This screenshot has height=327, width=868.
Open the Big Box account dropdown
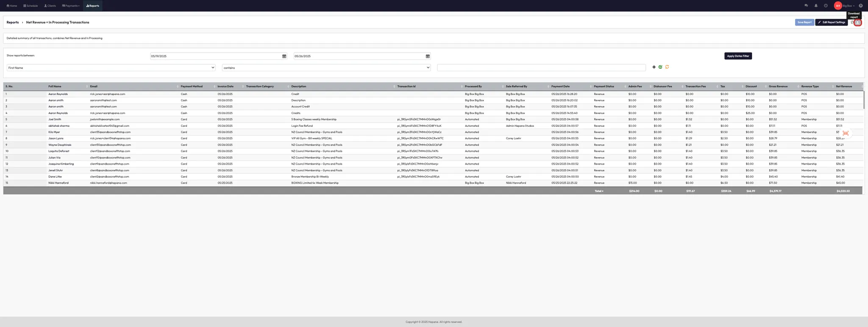pyautogui.click(x=849, y=6)
